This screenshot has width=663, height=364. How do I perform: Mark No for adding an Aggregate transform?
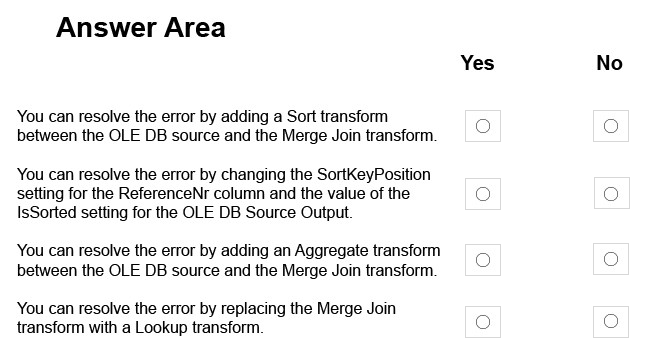tap(611, 259)
